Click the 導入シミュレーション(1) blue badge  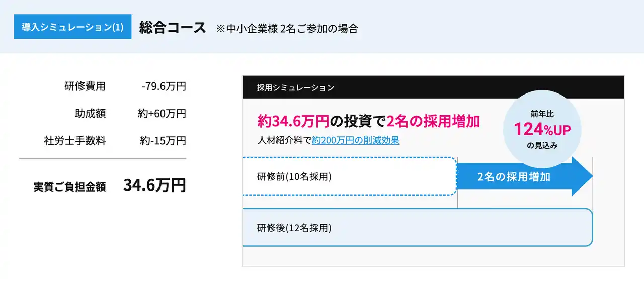pos(72,27)
